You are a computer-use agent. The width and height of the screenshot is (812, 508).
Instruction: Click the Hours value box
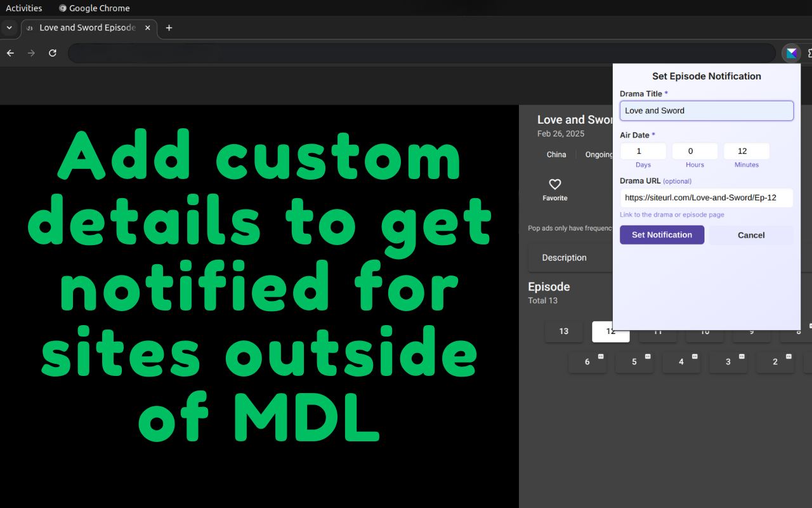click(x=695, y=151)
